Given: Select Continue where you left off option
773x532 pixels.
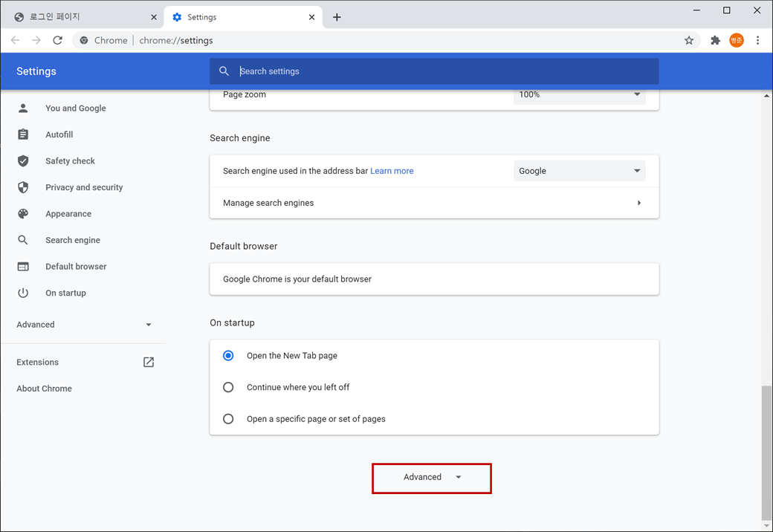Looking at the screenshot, I should pos(228,387).
